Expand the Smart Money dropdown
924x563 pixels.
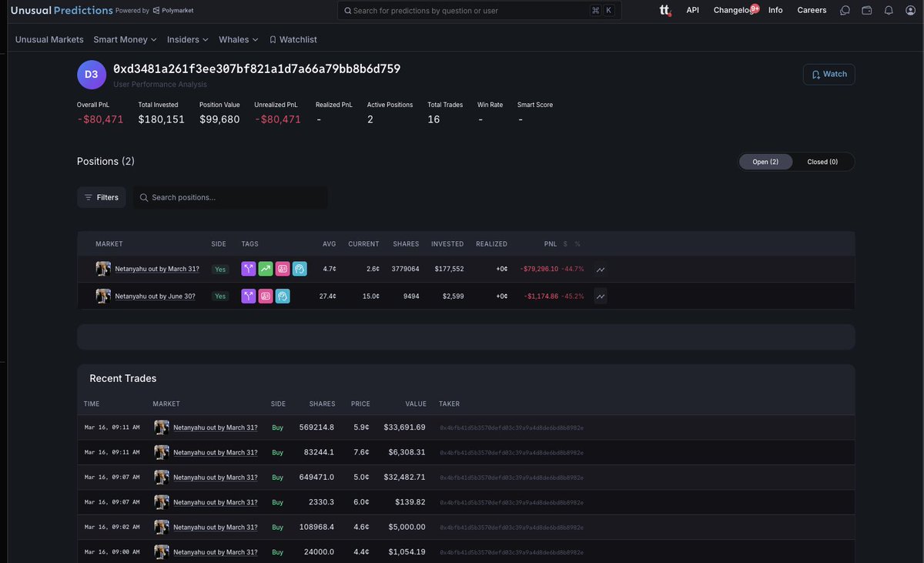[x=125, y=39]
